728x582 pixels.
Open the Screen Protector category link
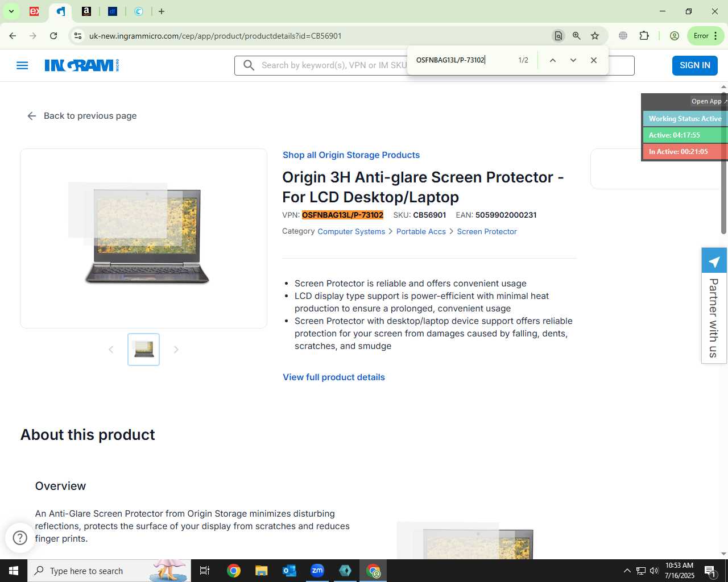pyautogui.click(x=487, y=231)
